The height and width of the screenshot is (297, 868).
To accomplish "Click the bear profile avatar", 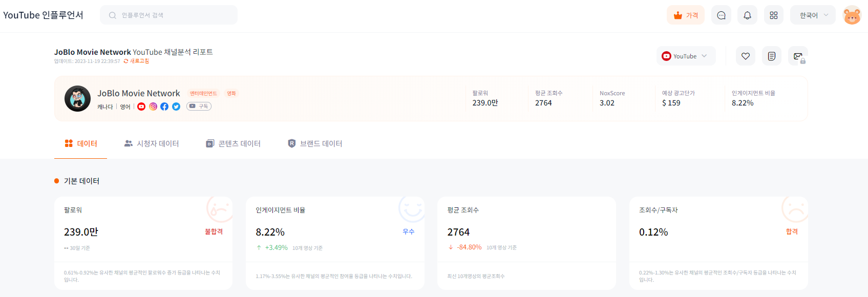I will [852, 15].
